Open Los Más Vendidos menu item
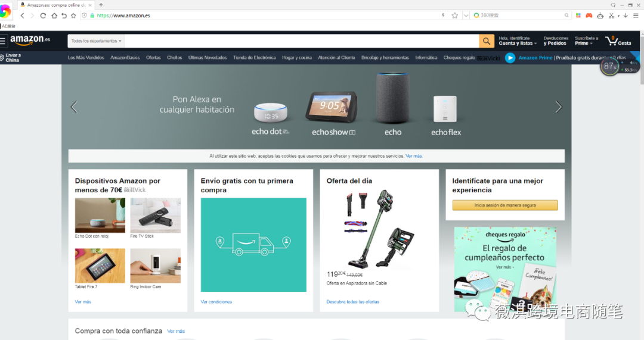 pos(86,58)
